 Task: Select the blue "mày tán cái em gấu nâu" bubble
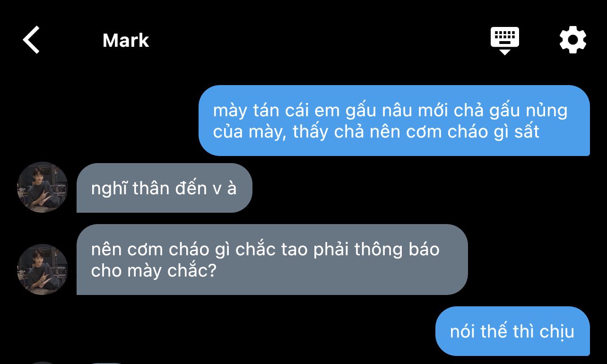point(394,121)
